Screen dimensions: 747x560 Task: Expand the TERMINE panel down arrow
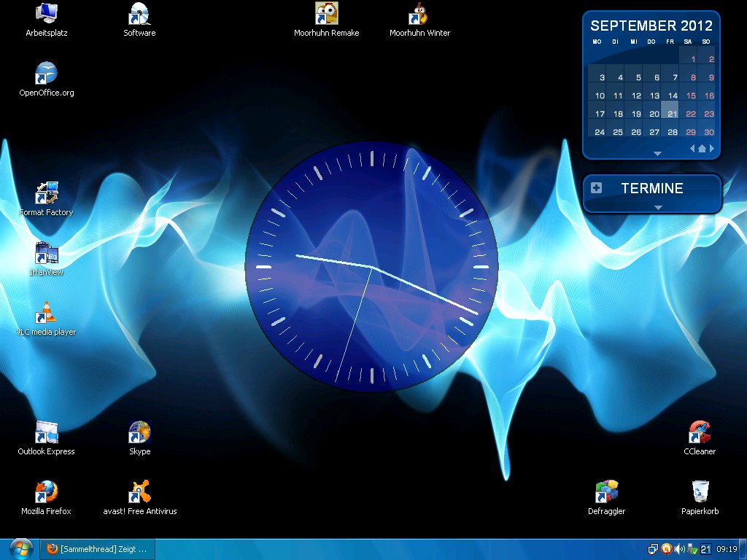[x=659, y=207]
